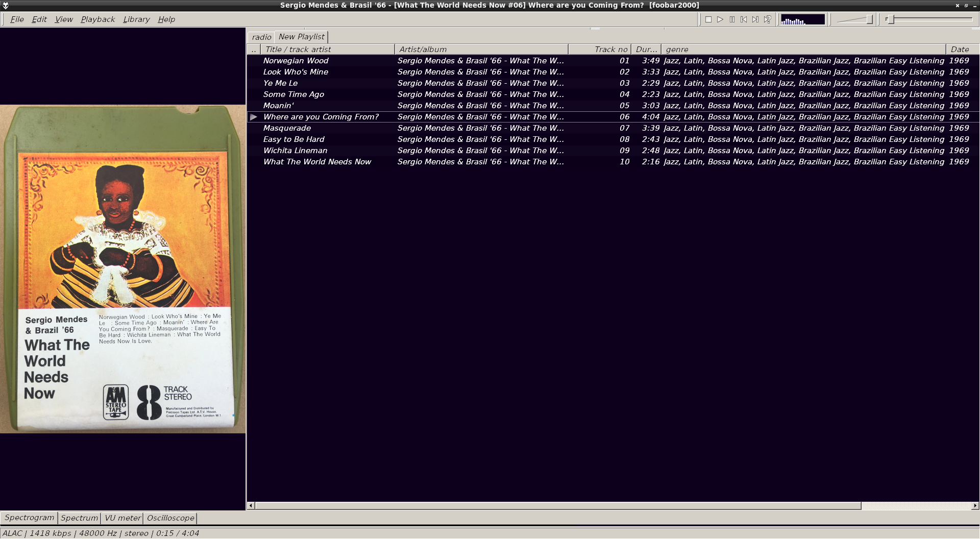The height and width of the screenshot is (539, 980).
Task: Restore the window using title bar button
Action: [966, 6]
